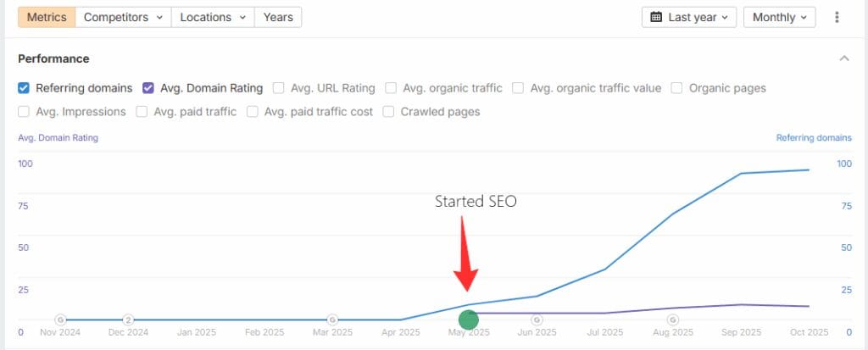Click the numbered marker at Dec 2024
The width and height of the screenshot is (868, 350).
pos(127,319)
